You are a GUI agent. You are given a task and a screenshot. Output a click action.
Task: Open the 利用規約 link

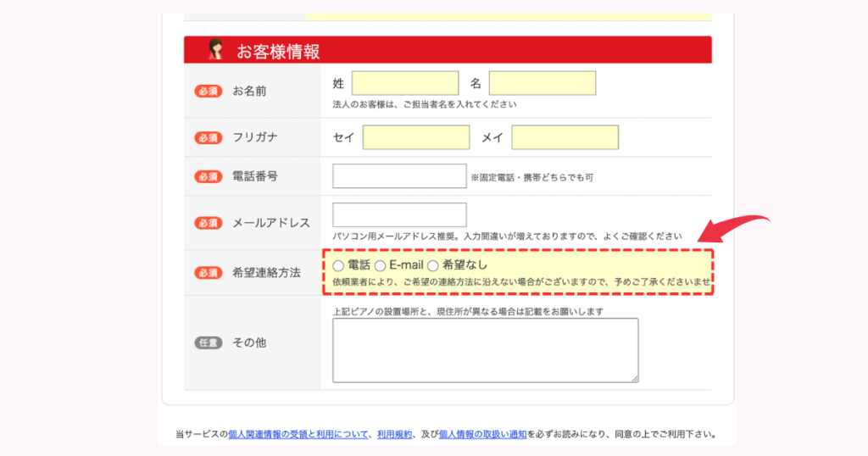394,434
